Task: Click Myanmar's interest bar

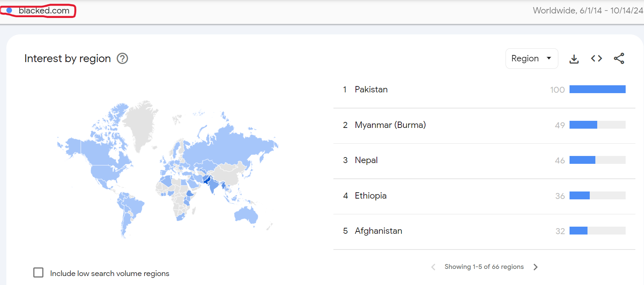Action: 597,125
